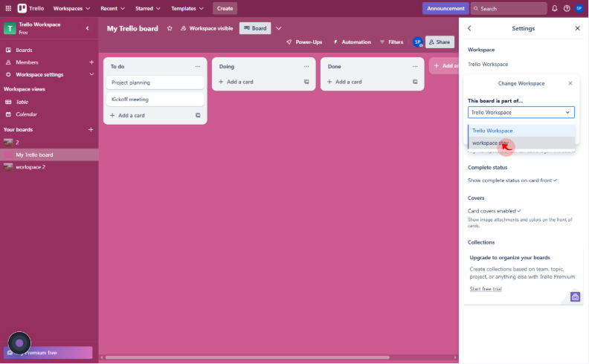589x364 pixels.
Task: Click the board member SP avatar
Action: click(418, 42)
